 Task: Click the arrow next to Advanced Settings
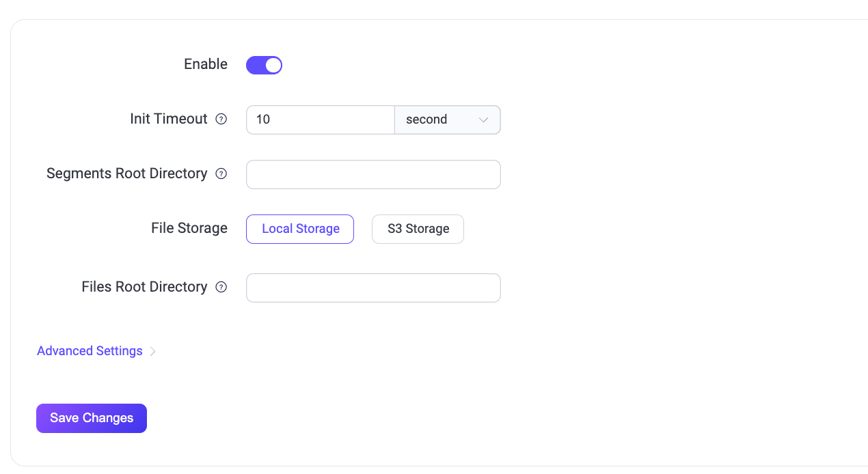(152, 350)
